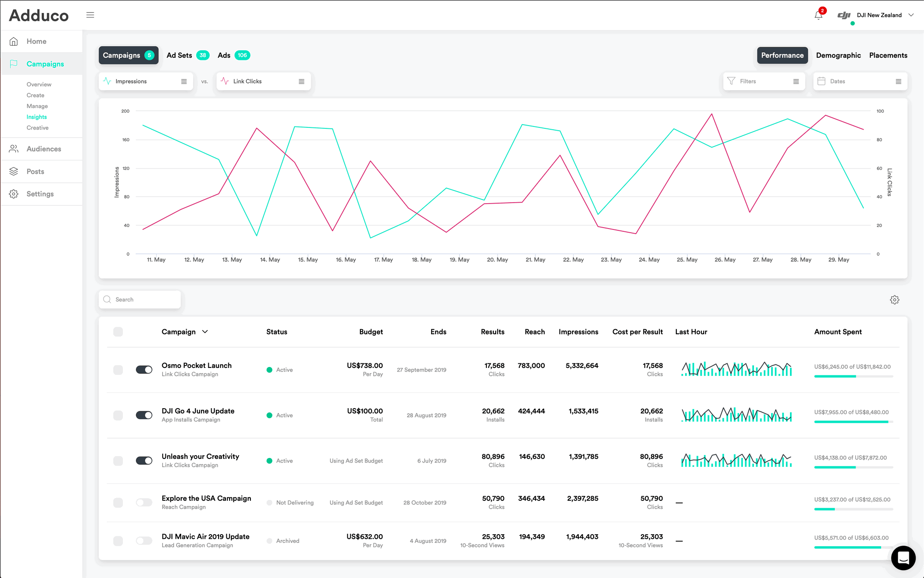Open the Link Clicks metric dropdown
924x578 pixels.
click(x=264, y=81)
